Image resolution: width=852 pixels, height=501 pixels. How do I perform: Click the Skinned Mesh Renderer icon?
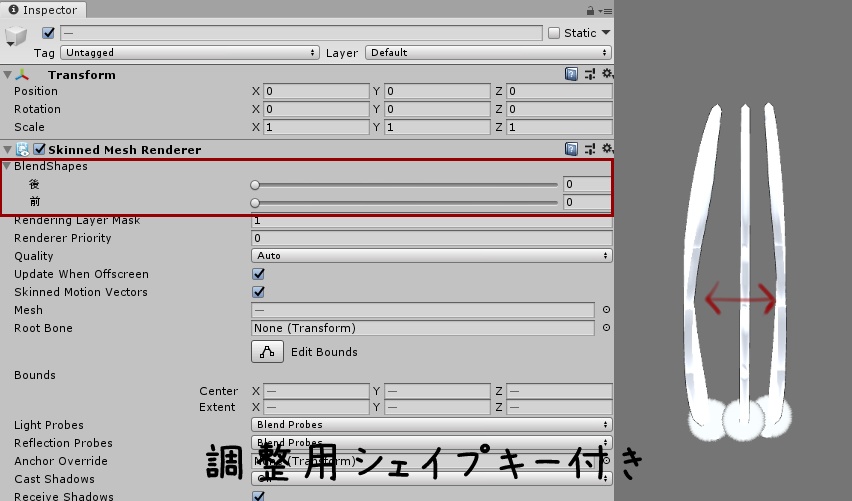[22, 149]
